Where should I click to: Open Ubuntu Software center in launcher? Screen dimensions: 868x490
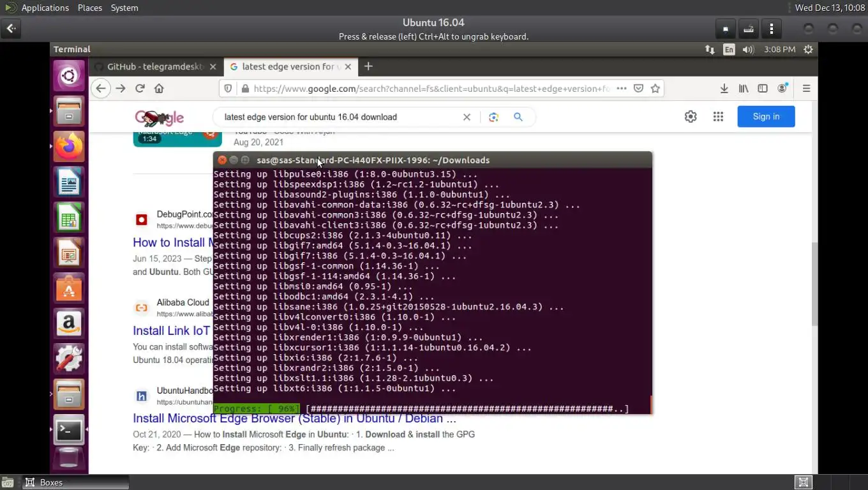coord(69,288)
